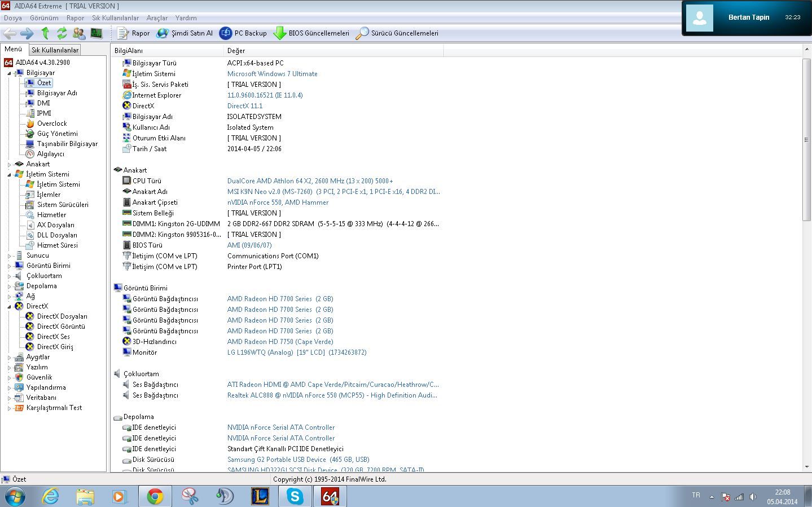The height and width of the screenshot is (507, 812).
Task: Select Algılayıcı tree item
Action: [51, 154]
